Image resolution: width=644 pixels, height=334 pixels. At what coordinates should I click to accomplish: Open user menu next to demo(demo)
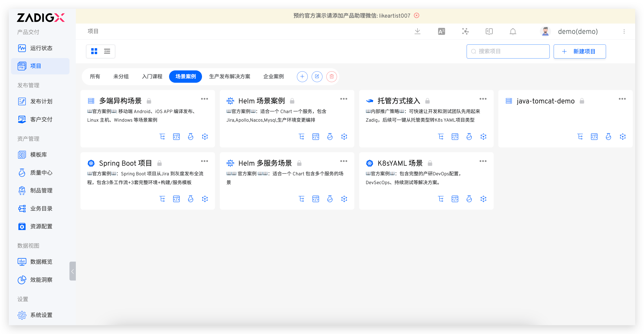pyautogui.click(x=624, y=31)
